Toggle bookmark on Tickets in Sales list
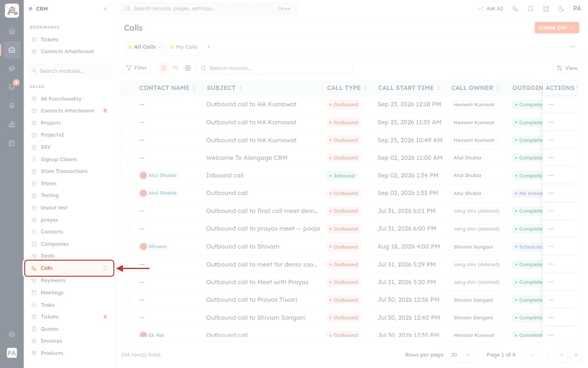This screenshot has width=588, height=368. point(105,317)
